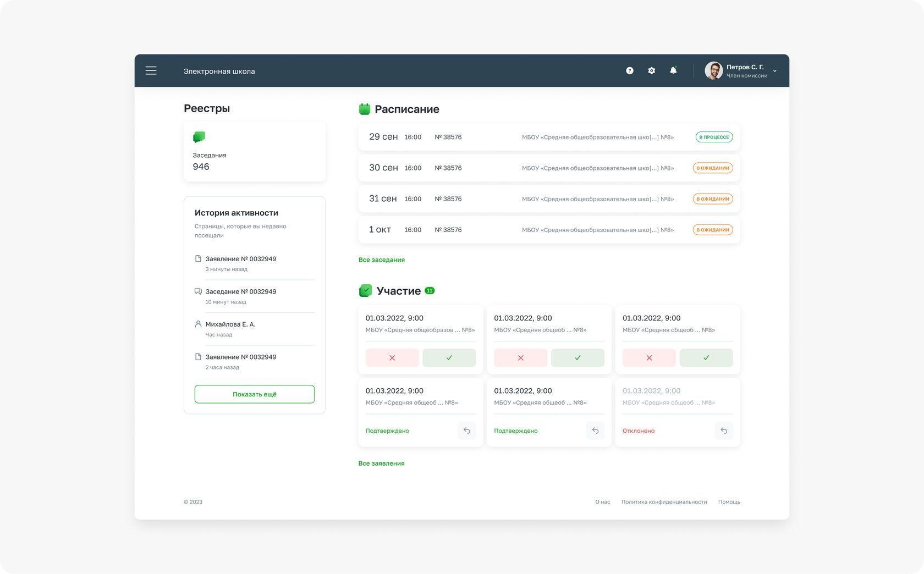Click person icon next to Михайлова Е. А.
Image resolution: width=924 pixels, height=574 pixels.
[x=198, y=324]
